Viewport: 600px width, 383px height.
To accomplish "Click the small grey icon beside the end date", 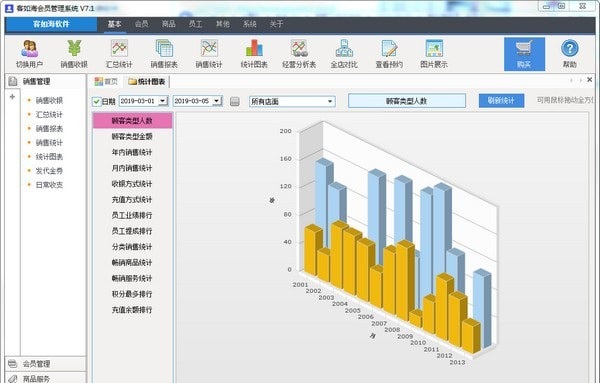I will pos(235,101).
